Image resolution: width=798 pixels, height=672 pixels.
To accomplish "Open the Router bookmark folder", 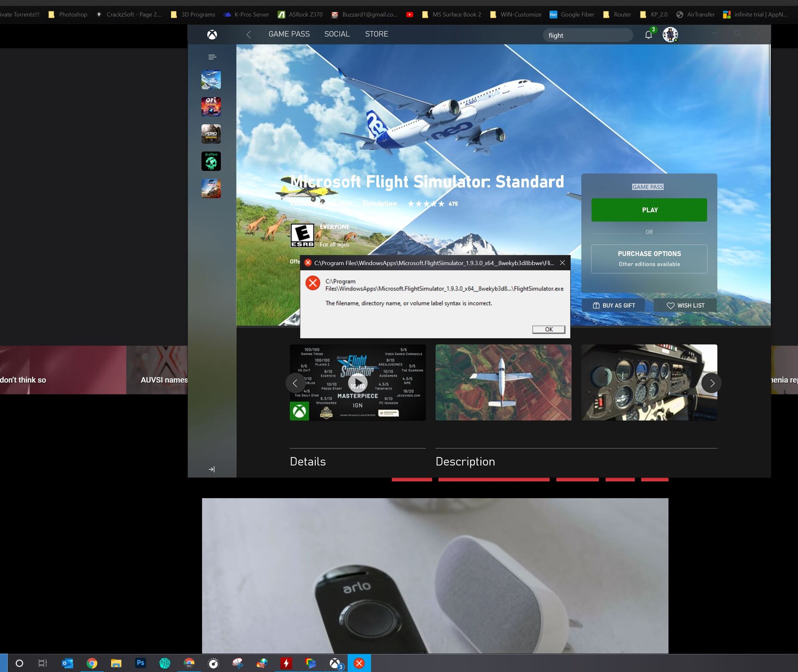I will pyautogui.click(x=617, y=14).
